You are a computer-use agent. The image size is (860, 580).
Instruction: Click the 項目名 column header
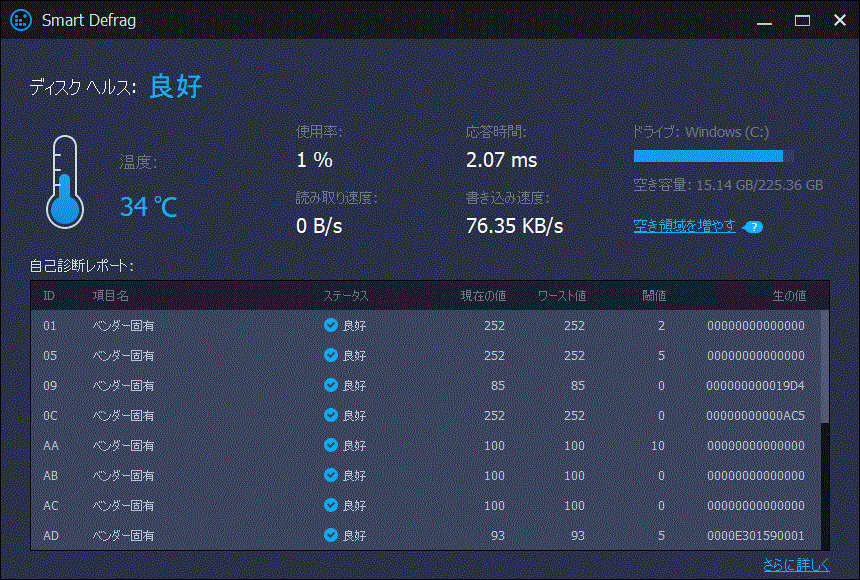(x=111, y=296)
